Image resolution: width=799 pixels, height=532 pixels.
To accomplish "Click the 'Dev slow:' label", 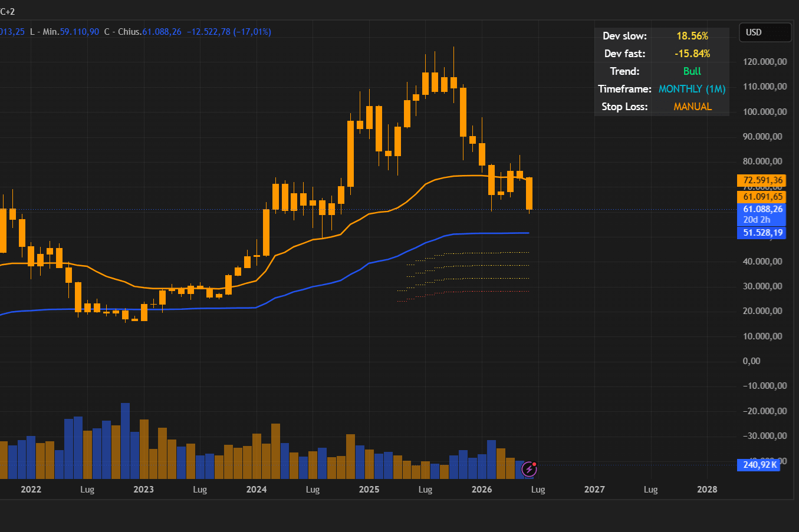I will pyautogui.click(x=624, y=36).
